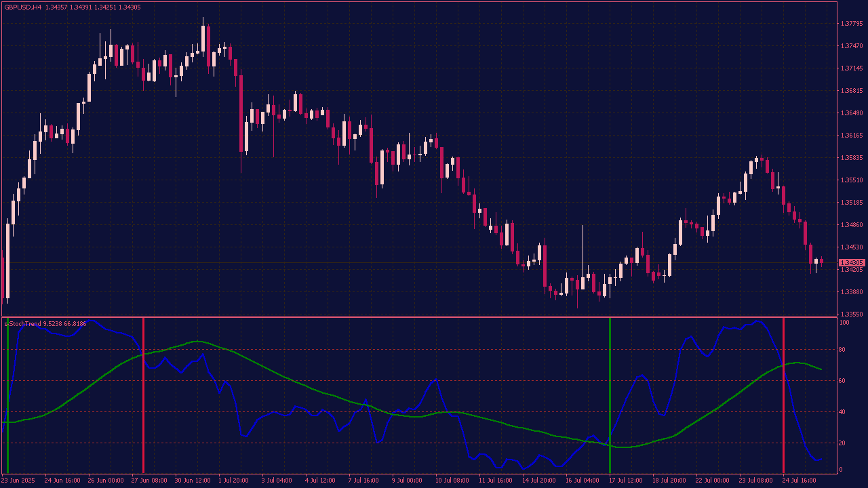Click the highlighted current price tag 1.34305
Screen dimensions: 868x488
tap(852, 263)
